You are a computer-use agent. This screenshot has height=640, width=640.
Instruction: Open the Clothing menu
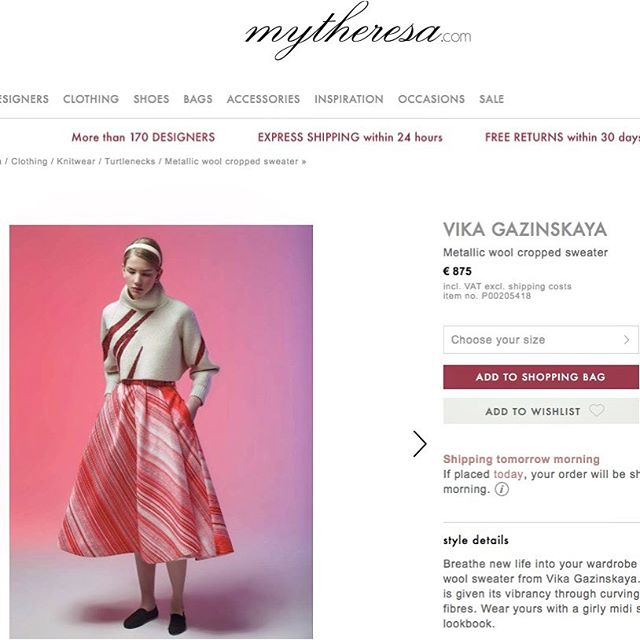pos(91,99)
